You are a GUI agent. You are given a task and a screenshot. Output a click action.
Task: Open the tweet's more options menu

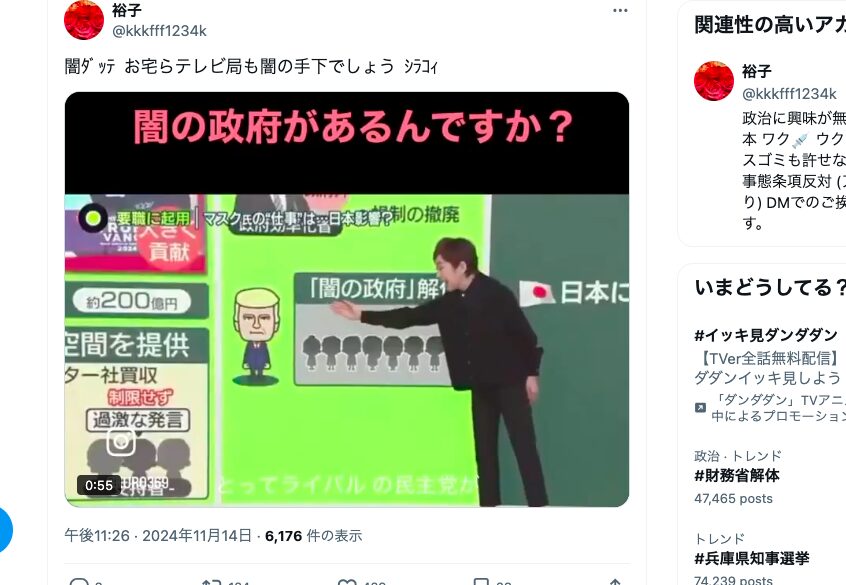click(x=620, y=11)
